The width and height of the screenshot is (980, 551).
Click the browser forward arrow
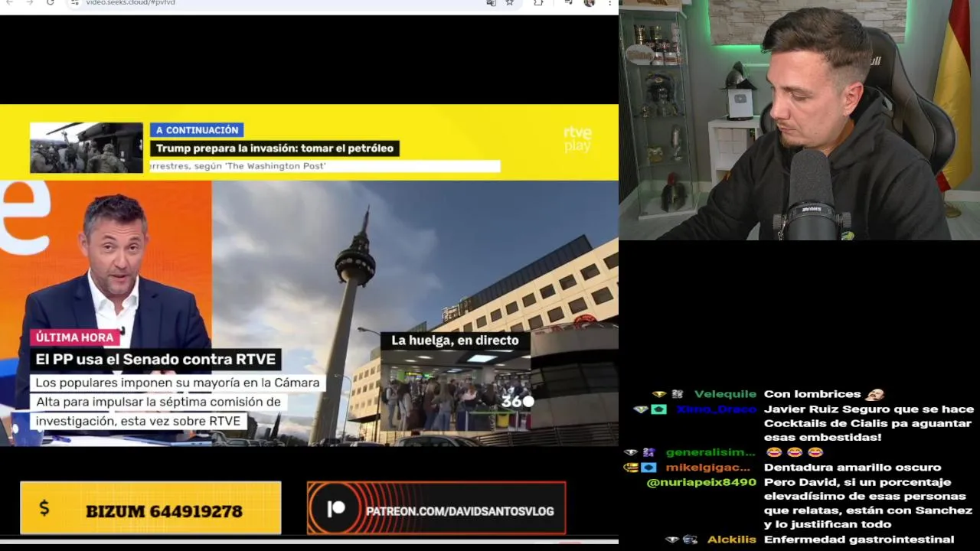31,2
